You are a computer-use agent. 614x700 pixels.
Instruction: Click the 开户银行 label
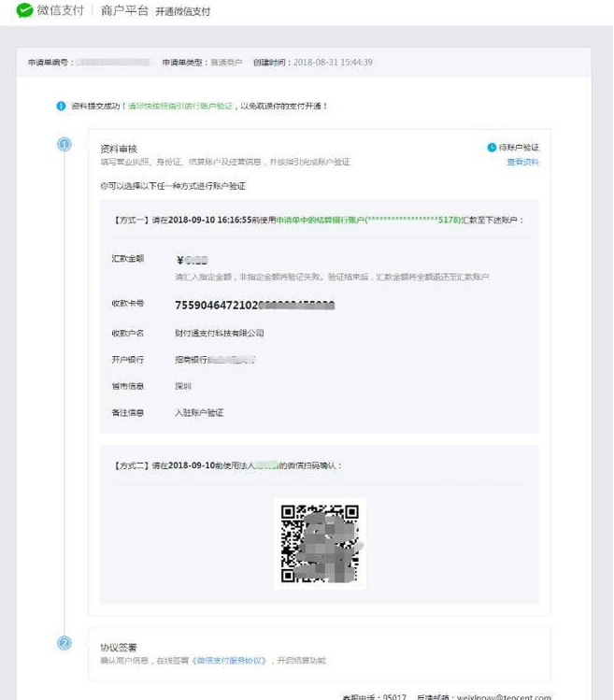pyautogui.click(x=128, y=360)
